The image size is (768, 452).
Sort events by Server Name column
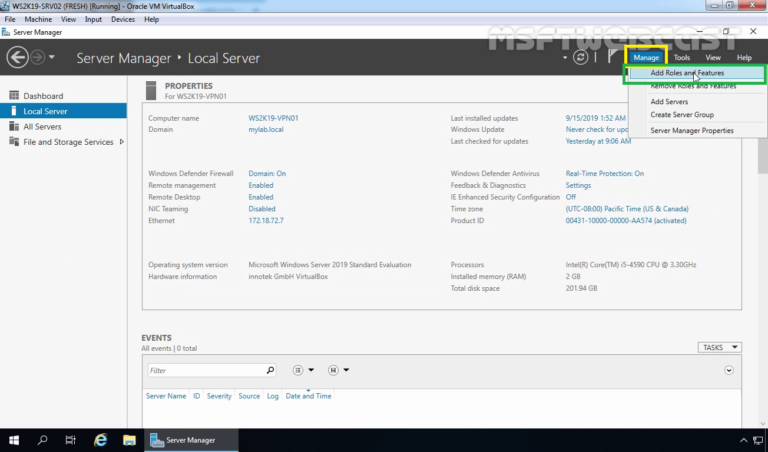(166, 396)
